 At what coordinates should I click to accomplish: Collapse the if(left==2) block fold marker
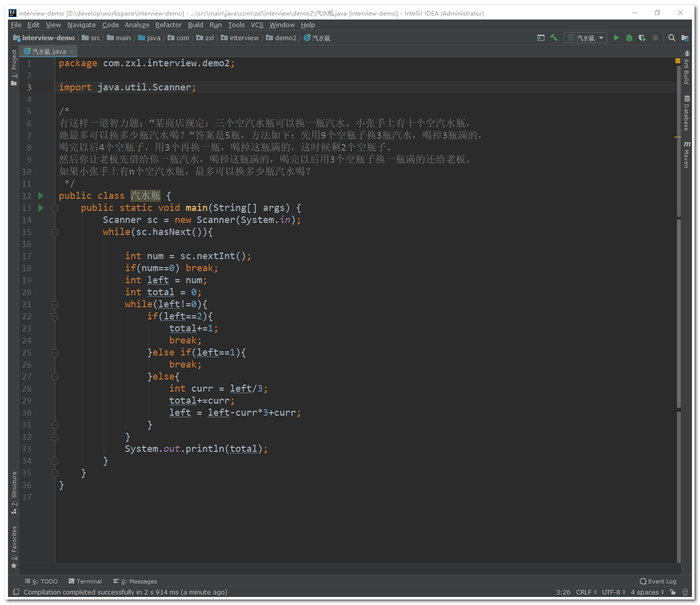coord(55,316)
